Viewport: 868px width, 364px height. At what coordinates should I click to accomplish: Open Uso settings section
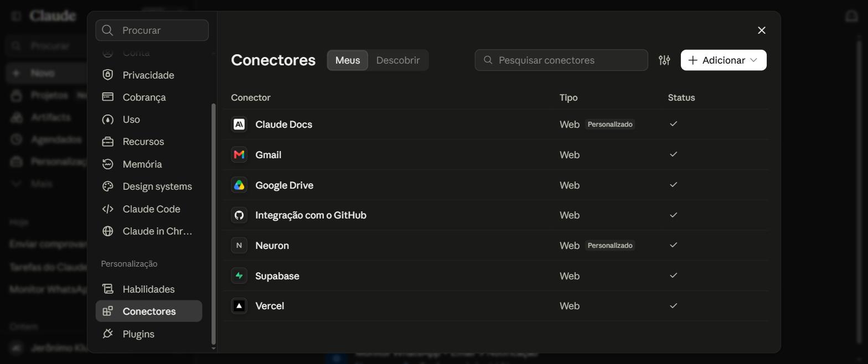(x=149, y=119)
